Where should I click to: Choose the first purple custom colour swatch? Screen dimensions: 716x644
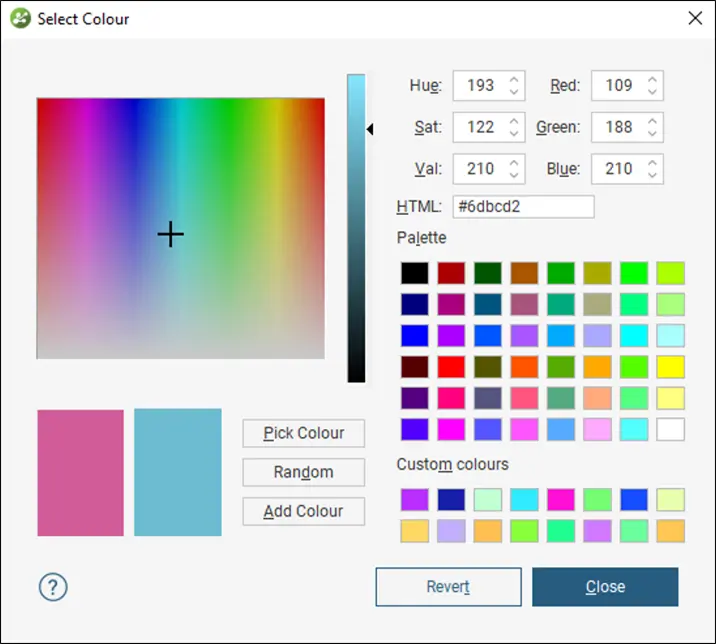coord(415,500)
